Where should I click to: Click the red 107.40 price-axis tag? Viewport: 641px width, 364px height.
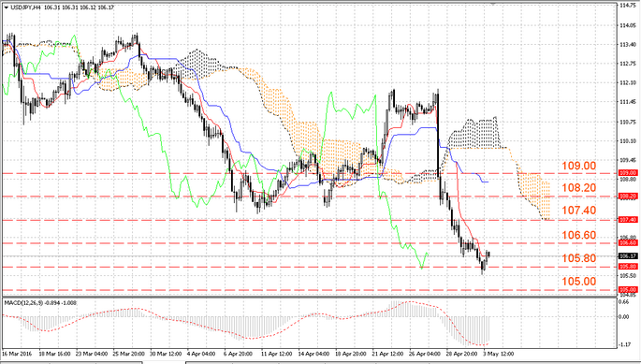coord(628,220)
